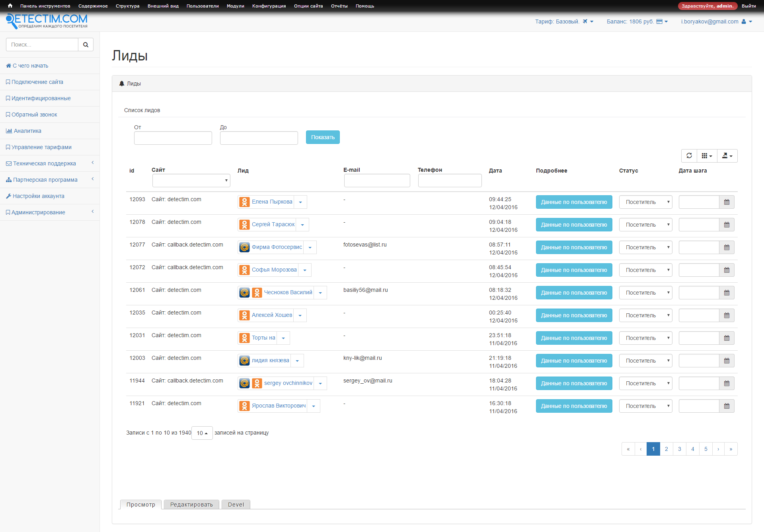Click the detectim.com logo

46,21
